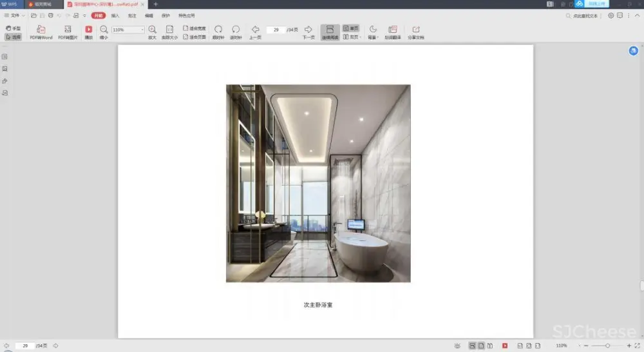Image resolution: width=644 pixels, height=352 pixels.
Task: Open the double page (双页) dropdown
Action: point(352,37)
